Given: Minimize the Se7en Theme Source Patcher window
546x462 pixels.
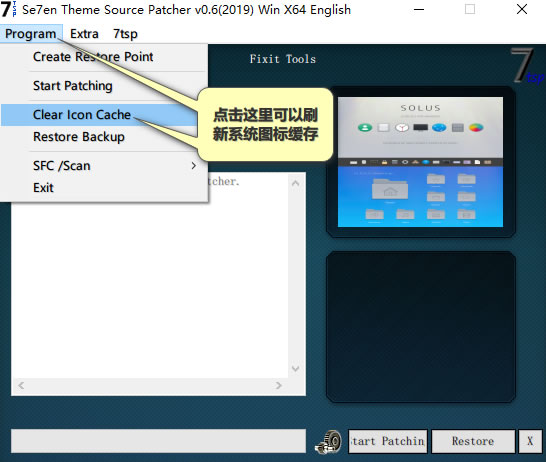Looking at the screenshot, I should [419, 9].
